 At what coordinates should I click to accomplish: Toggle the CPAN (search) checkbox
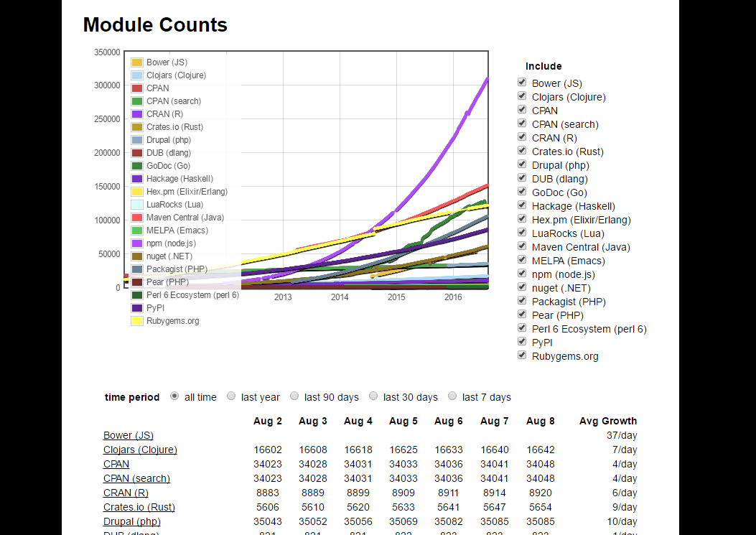tap(522, 123)
